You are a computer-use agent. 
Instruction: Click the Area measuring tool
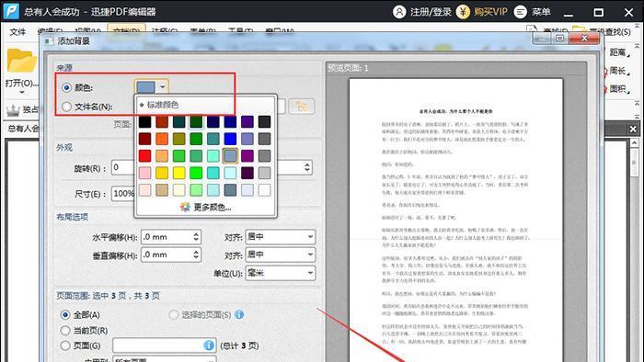point(617,88)
